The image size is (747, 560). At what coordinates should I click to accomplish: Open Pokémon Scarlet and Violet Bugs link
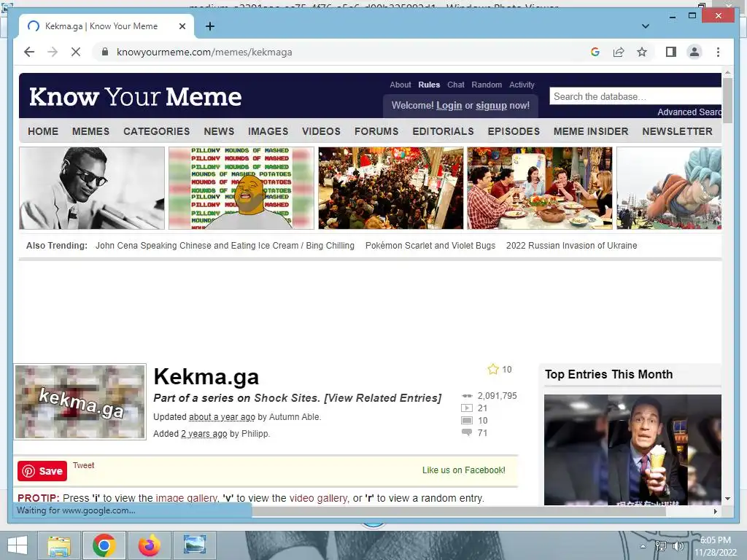[x=430, y=246]
